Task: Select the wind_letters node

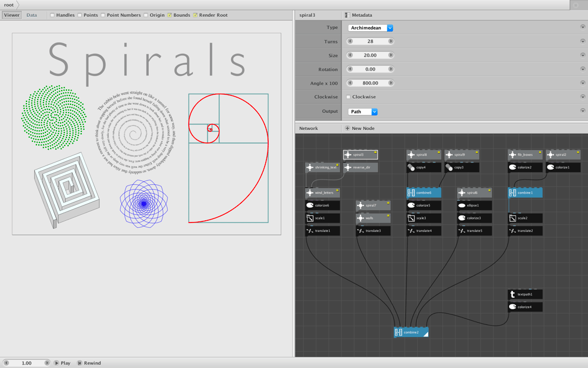Action: 322,193
